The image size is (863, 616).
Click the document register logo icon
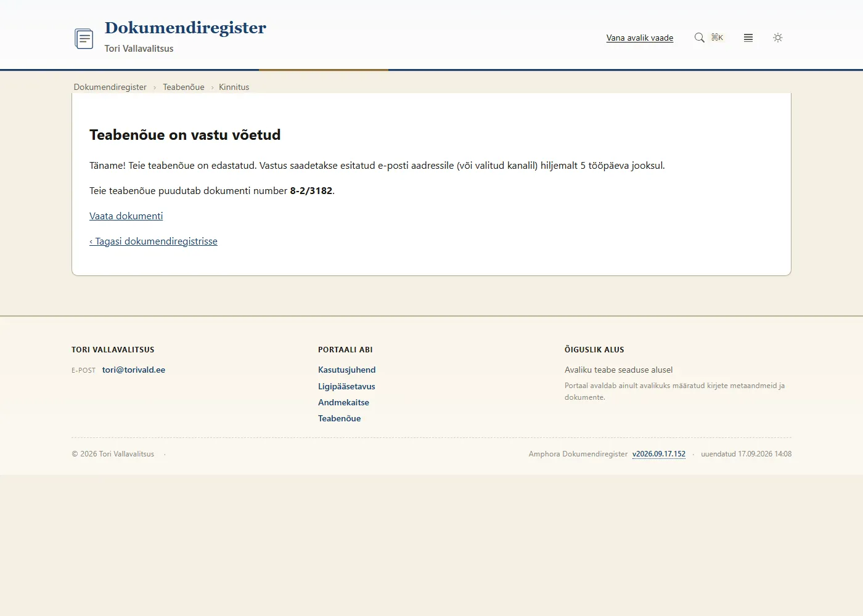click(84, 39)
